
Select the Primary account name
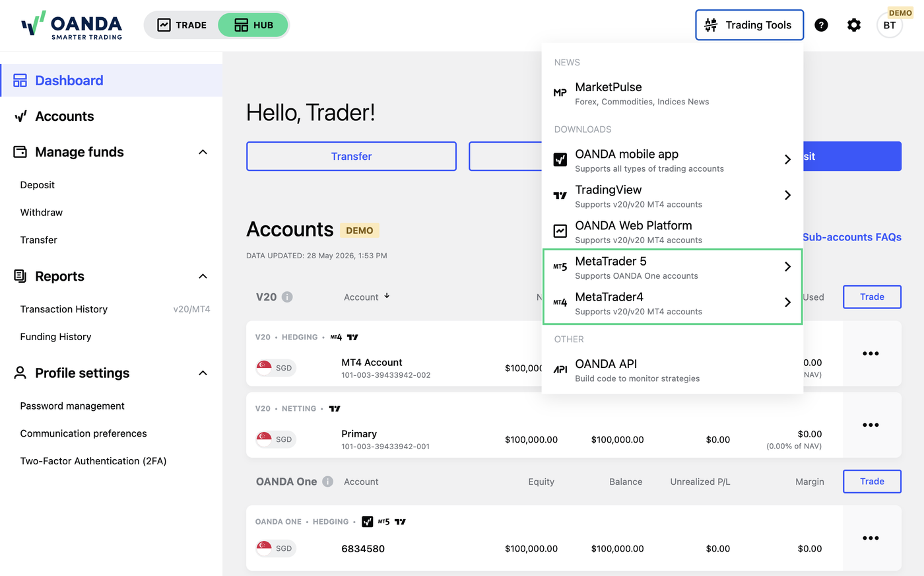[x=359, y=434]
